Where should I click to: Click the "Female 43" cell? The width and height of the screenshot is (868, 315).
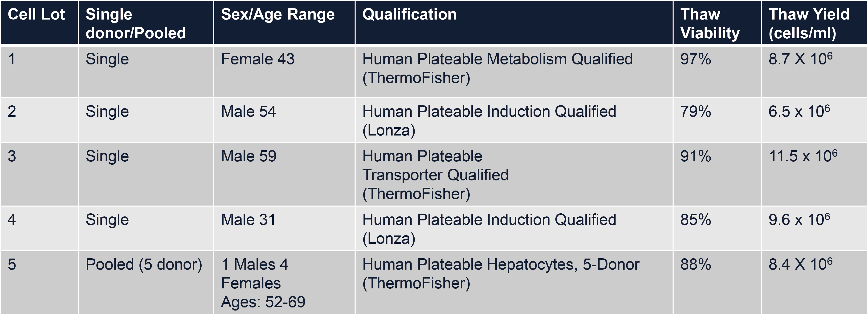coord(258,59)
